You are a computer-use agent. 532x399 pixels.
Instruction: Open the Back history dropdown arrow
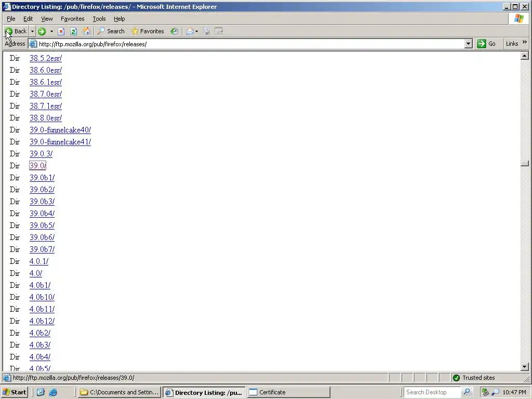pos(32,31)
